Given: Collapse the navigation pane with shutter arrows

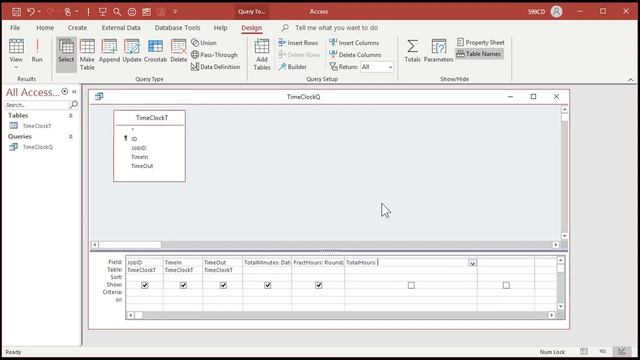Looking at the screenshot, I should [x=74, y=92].
